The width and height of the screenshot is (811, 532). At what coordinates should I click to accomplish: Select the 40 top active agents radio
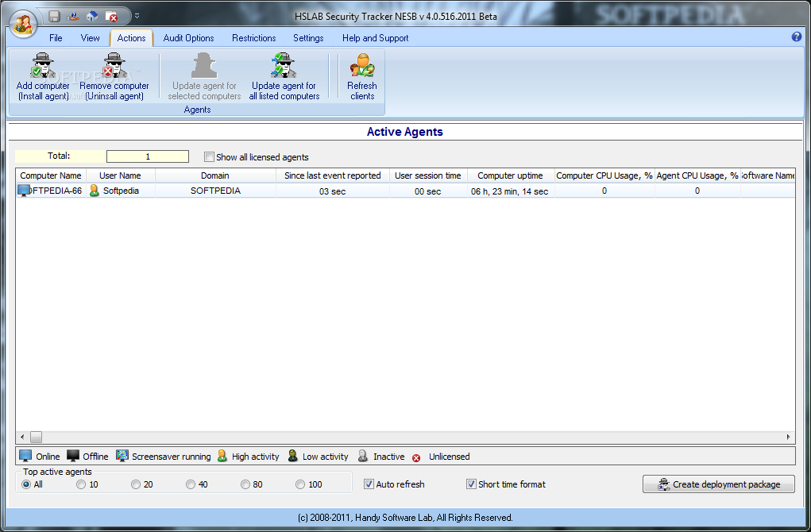pyautogui.click(x=191, y=484)
